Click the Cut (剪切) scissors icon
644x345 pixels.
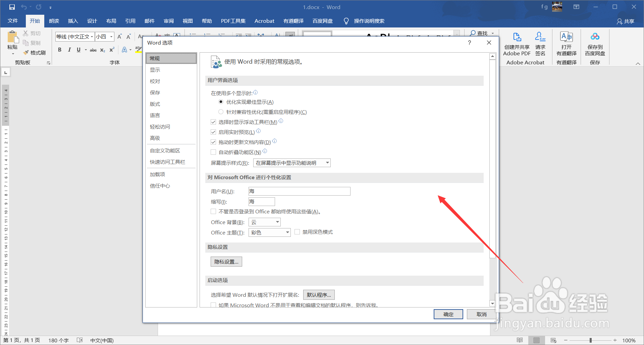tap(26, 33)
